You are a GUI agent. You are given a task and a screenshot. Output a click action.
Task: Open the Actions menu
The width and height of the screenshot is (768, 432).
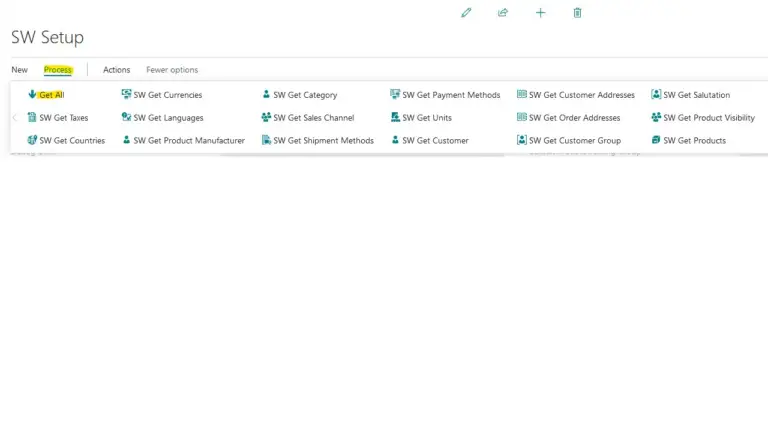[117, 70]
